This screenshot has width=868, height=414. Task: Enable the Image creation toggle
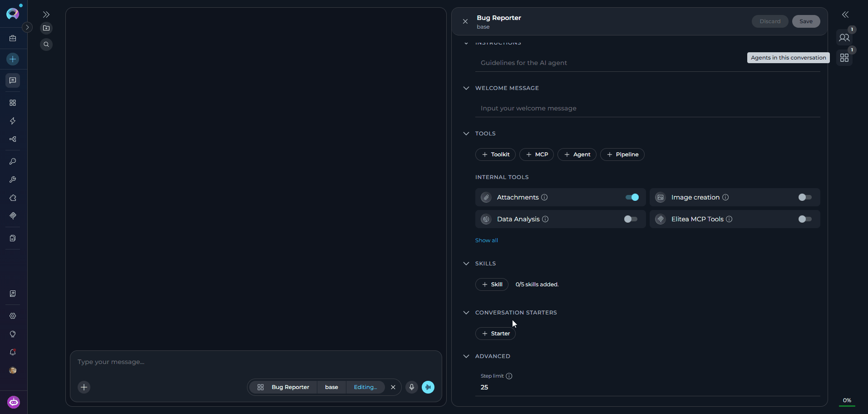(805, 197)
